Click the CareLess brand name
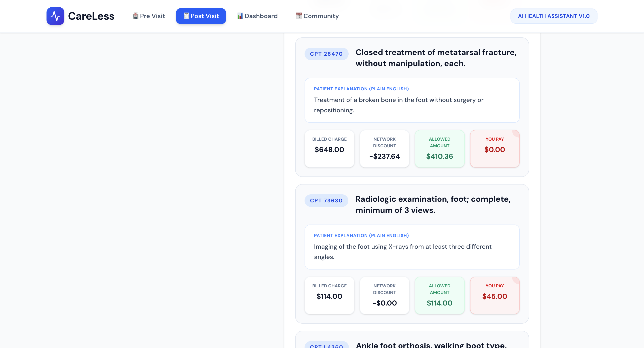Image resolution: width=644 pixels, height=348 pixels. (91, 16)
